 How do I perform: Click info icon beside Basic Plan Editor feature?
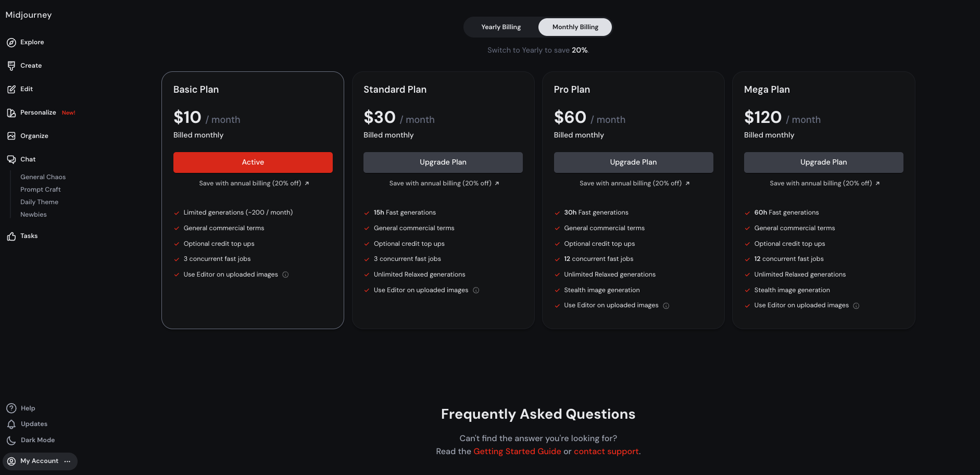[285, 274]
